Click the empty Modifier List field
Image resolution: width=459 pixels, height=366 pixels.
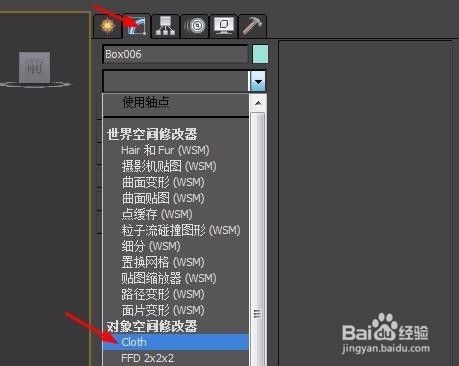click(176, 81)
